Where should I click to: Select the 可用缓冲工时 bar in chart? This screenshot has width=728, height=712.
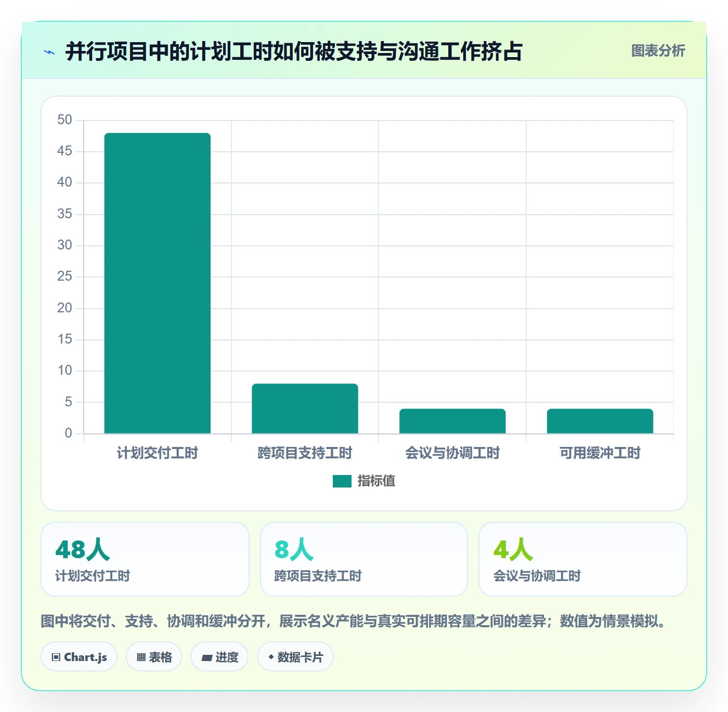[600, 421]
